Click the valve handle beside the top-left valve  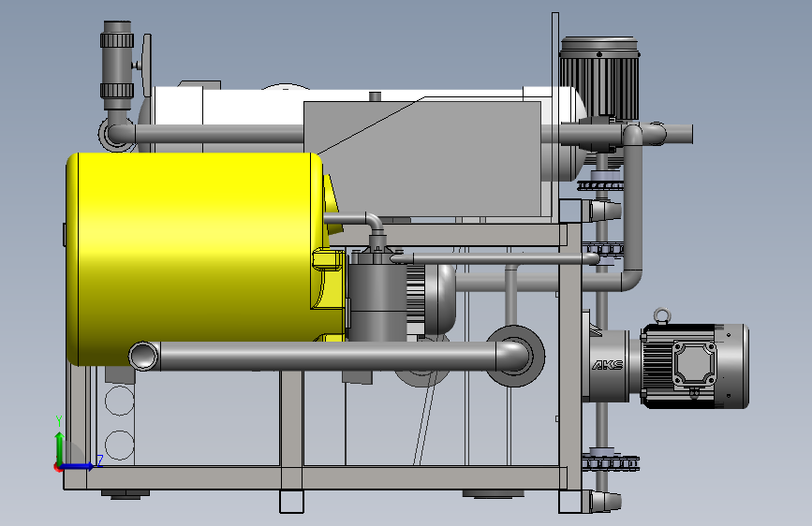(x=146, y=66)
